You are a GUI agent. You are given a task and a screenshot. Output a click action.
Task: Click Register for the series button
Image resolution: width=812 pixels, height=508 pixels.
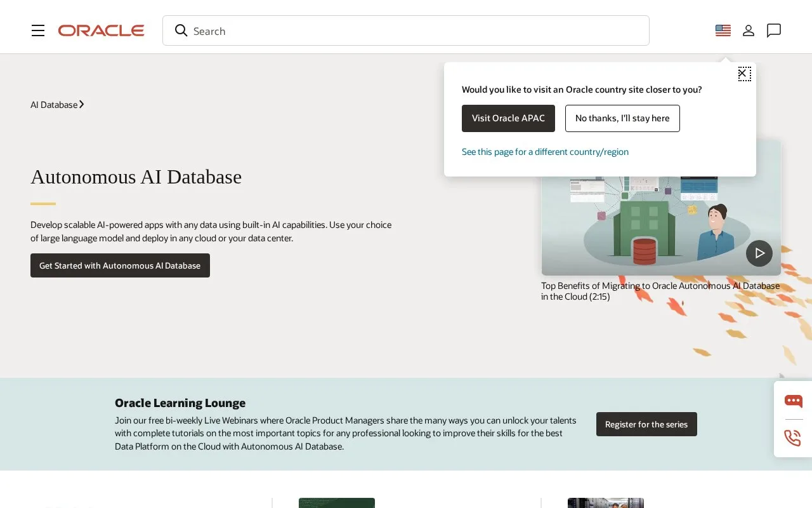pyautogui.click(x=646, y=424)
